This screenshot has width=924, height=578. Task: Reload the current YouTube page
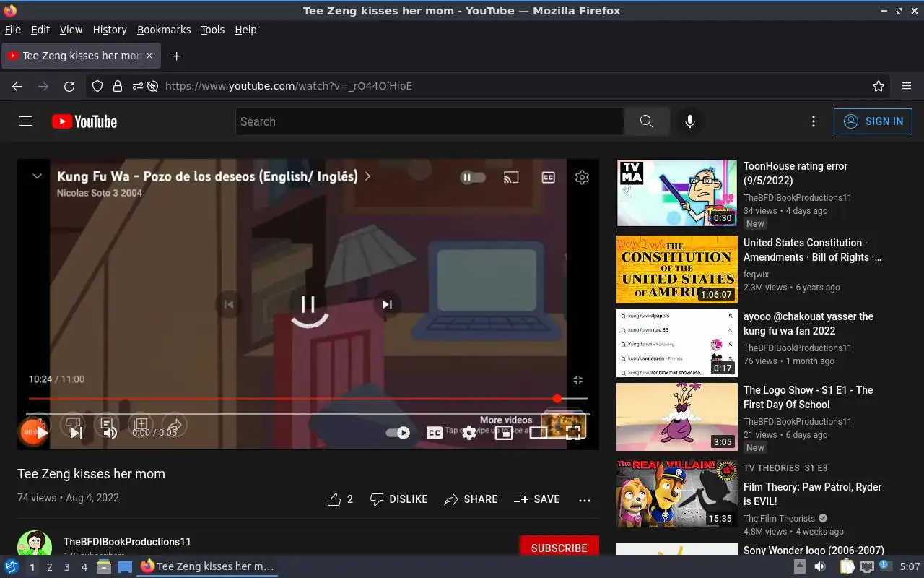[x=69, y=86]
